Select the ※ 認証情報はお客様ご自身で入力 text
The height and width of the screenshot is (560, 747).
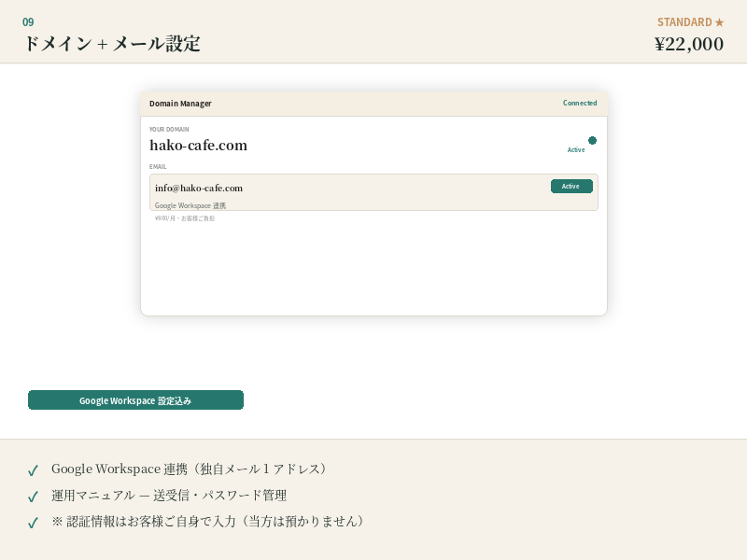(x=208, y=522)
